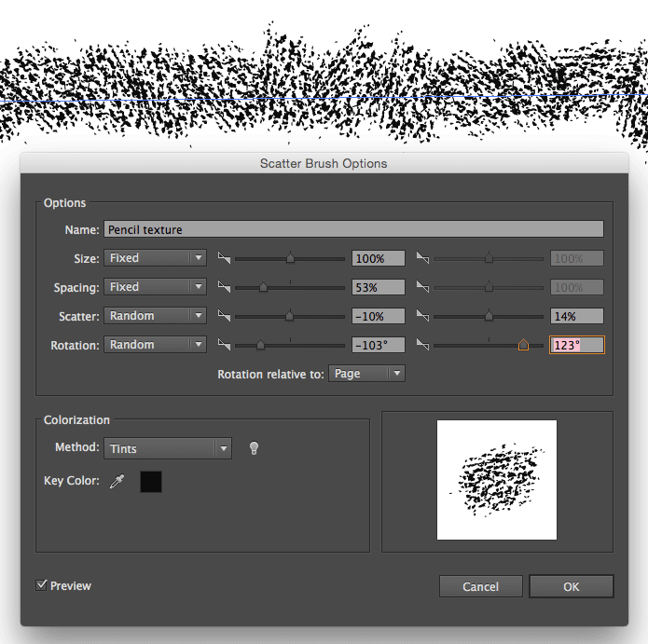
Task: Click the Spacing minimum slider icon
Action: coord(223,287)
